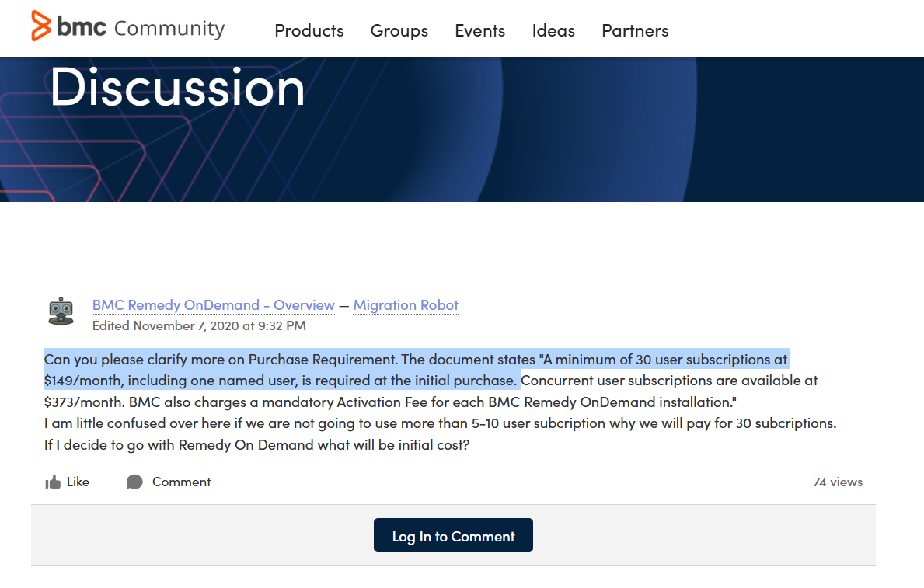Open the Partners nav item

pyautogui.click(x=635, y=31)
